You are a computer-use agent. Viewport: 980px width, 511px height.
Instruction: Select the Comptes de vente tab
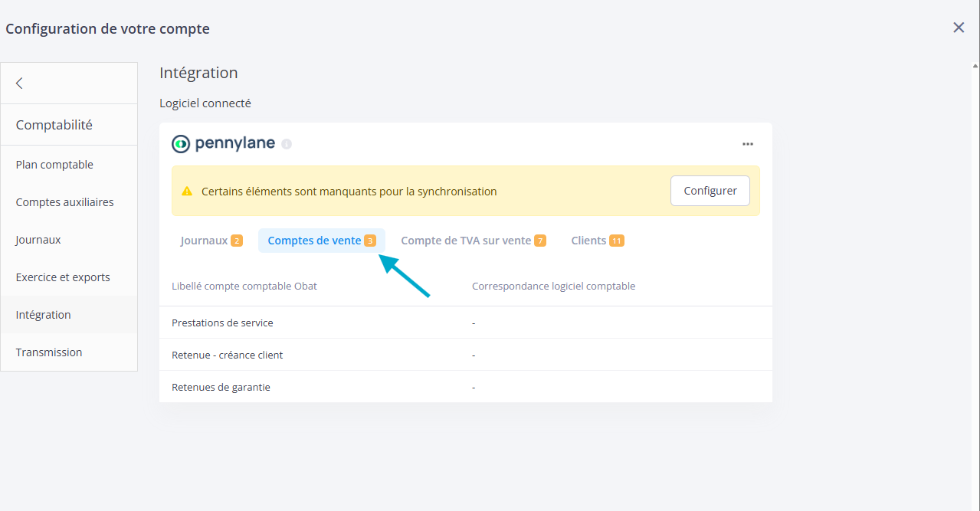(321, 241)
